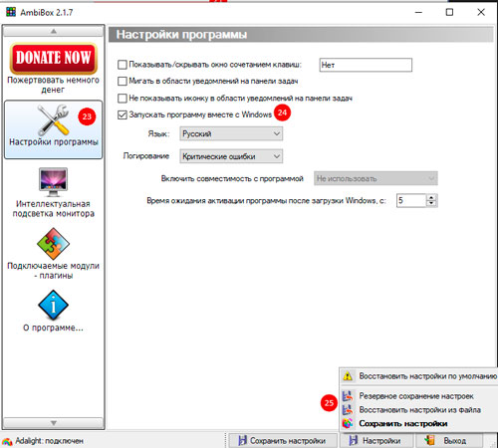
Task: Open О программе info diamond icon
Action: tap(53, 306)
